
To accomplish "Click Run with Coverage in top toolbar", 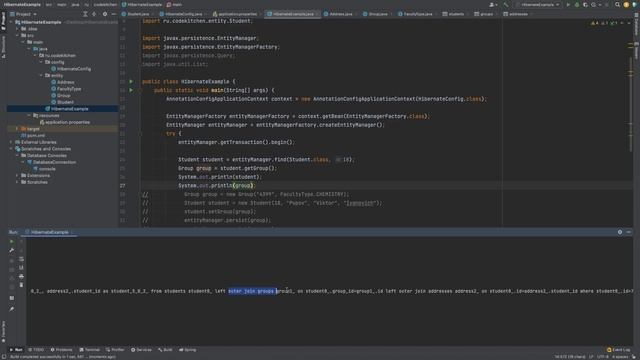I will pyautogui.click(x=585, y=4).
